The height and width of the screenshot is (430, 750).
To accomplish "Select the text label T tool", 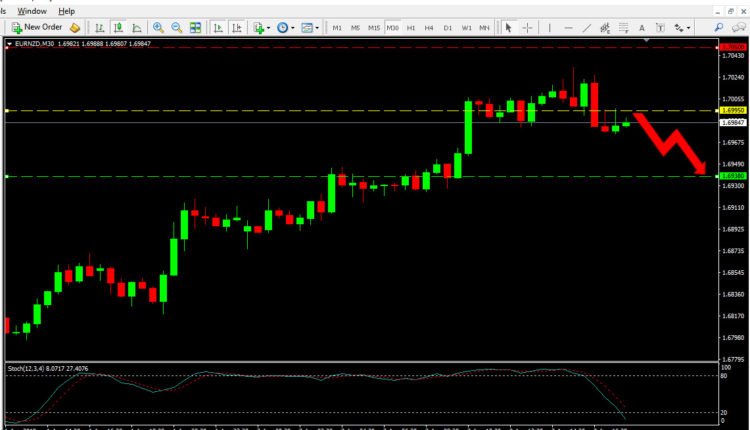I will 660,28.
